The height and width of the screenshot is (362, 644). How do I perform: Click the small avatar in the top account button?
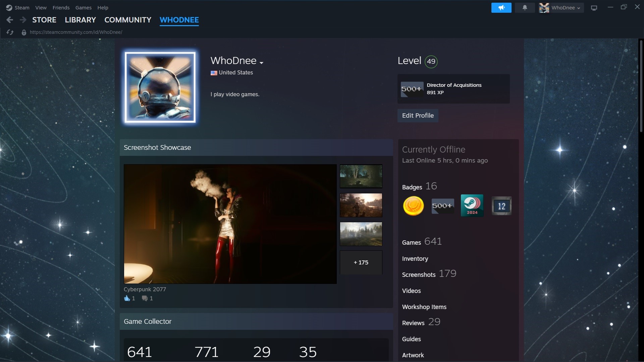[x=544, y=8]
